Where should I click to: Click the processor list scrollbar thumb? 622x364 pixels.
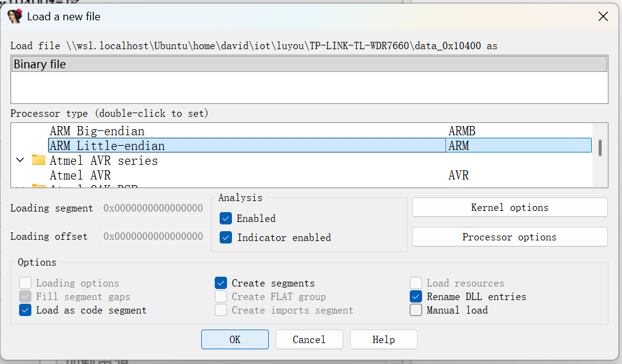point(600,148)
